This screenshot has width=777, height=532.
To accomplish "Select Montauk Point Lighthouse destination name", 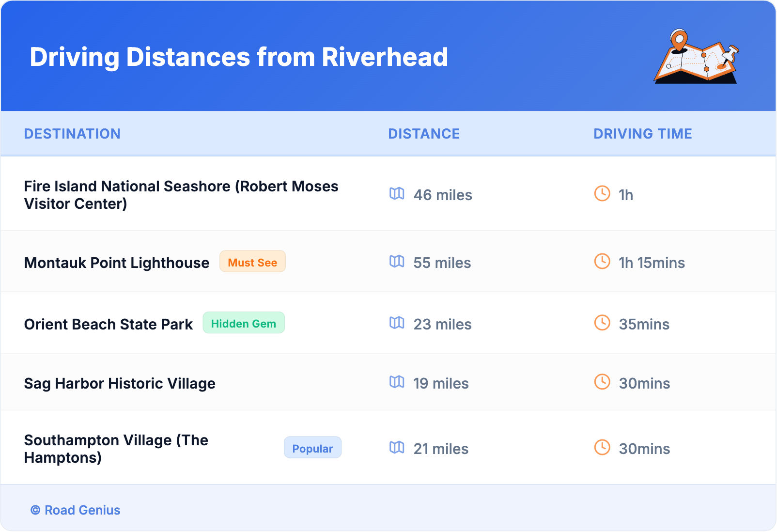I will (117, 263).
